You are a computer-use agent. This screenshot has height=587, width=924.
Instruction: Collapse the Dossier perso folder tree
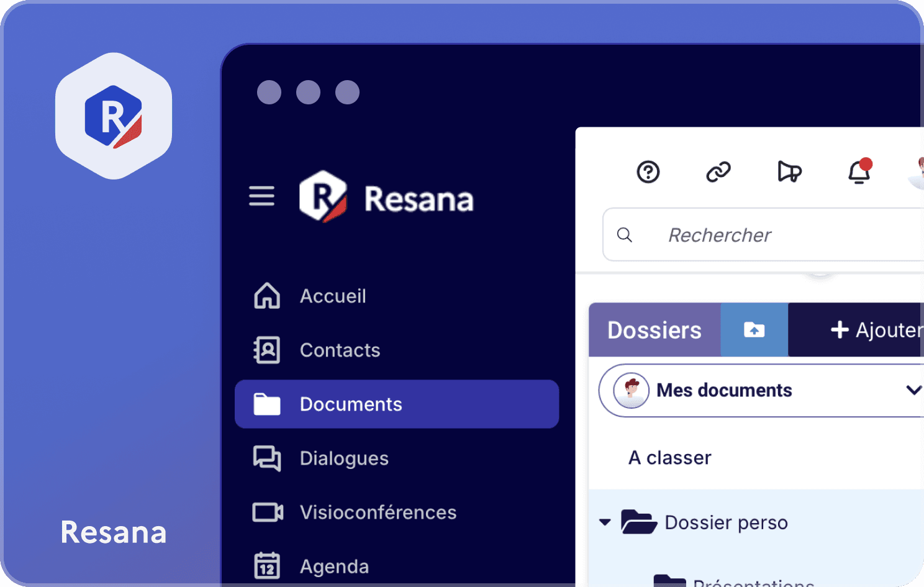[x=605, y=522]
